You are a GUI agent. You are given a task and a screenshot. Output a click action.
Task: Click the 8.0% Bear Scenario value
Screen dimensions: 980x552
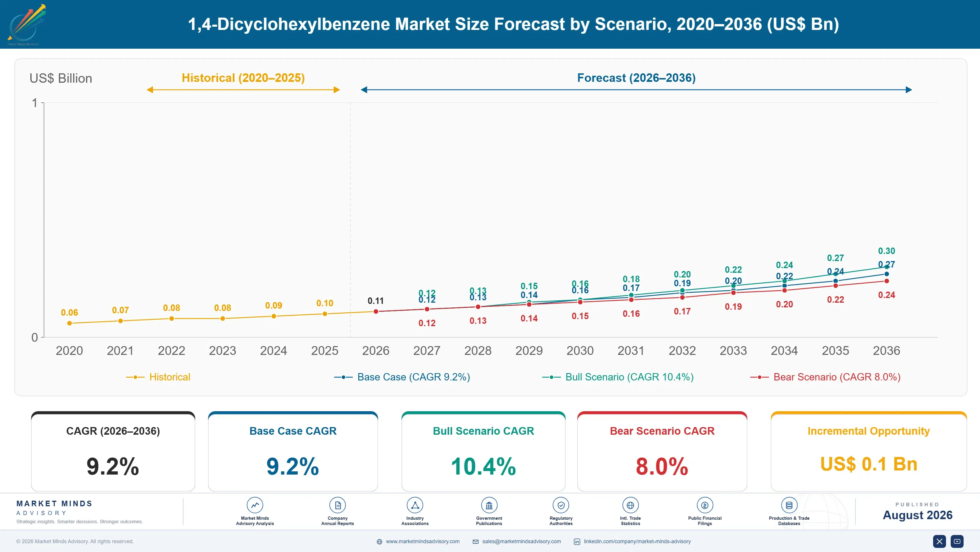662,466
